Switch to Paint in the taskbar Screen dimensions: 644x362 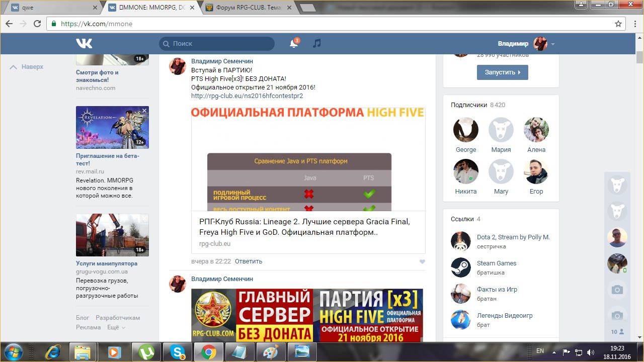(x=271, y=351)
